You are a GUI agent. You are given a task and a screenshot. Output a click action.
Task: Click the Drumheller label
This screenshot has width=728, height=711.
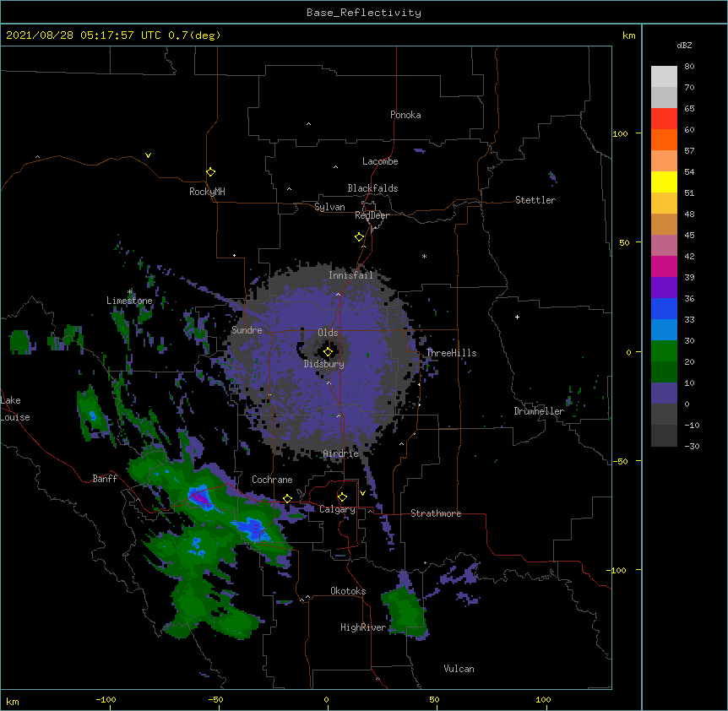539,411
